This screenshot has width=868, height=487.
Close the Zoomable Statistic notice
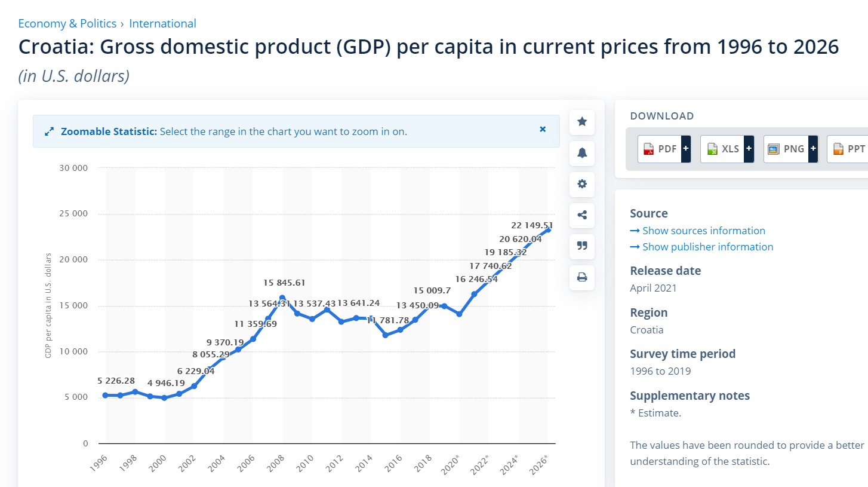[543, 129]
